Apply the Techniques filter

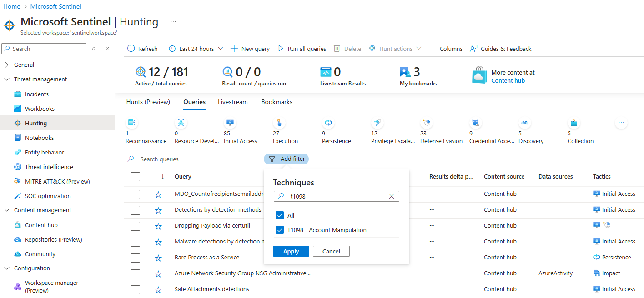291,251
